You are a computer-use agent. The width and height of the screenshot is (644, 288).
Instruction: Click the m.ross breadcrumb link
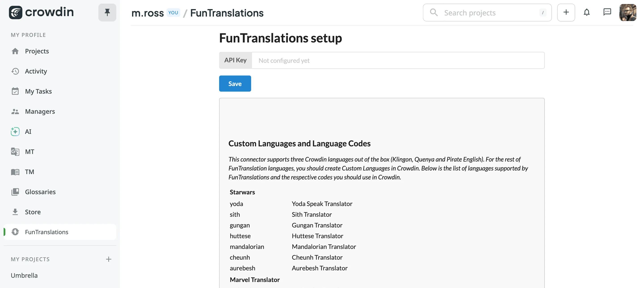148,13
